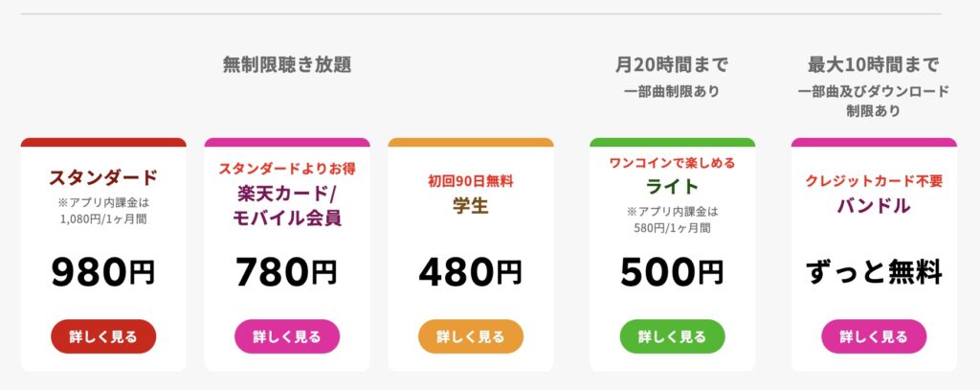The image size is (980, 390).
Task: Open details for 楽天カード/モバイル会員 plan
Action: tap(287, 336)
